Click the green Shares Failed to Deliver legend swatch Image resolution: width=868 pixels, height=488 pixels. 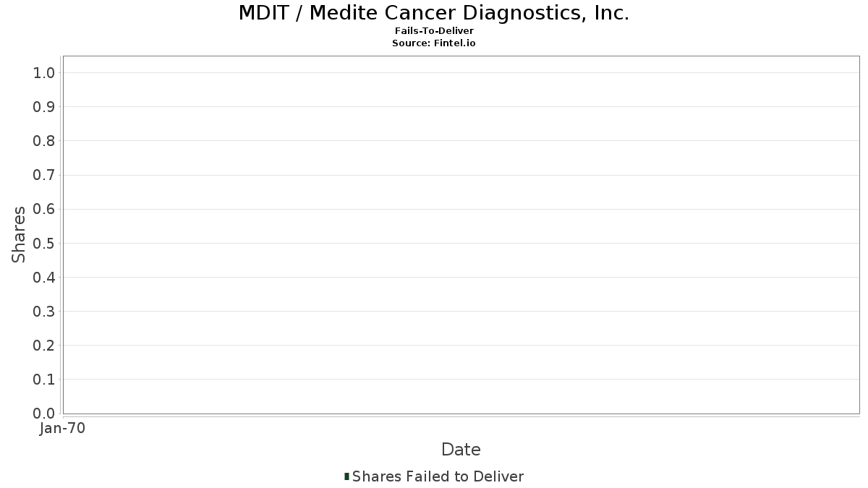[346, 476]
